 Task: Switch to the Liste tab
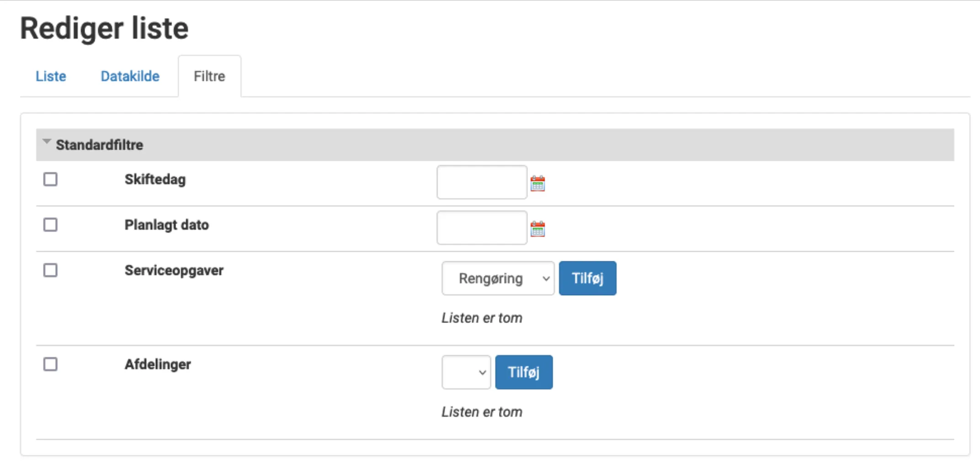(51, 76)
